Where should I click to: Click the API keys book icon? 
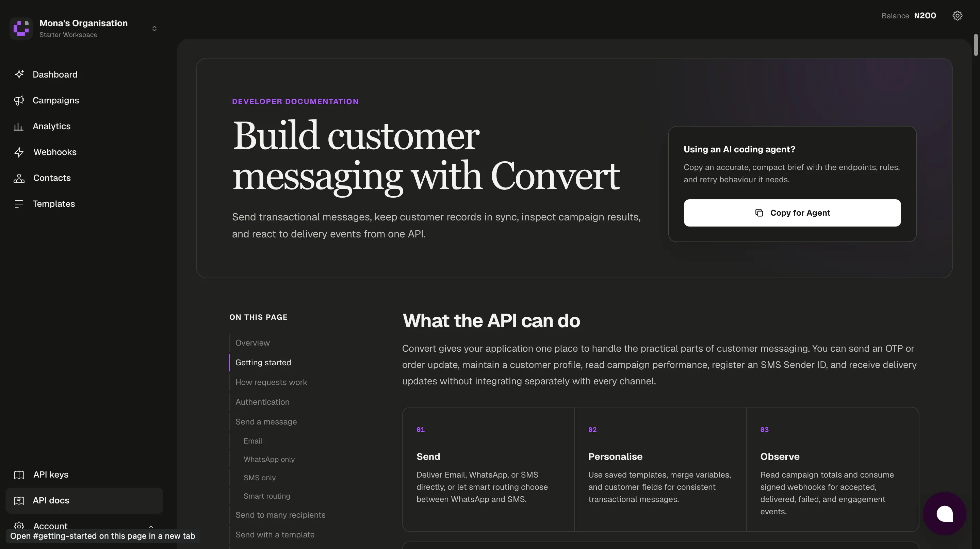[x=19, y=475]
